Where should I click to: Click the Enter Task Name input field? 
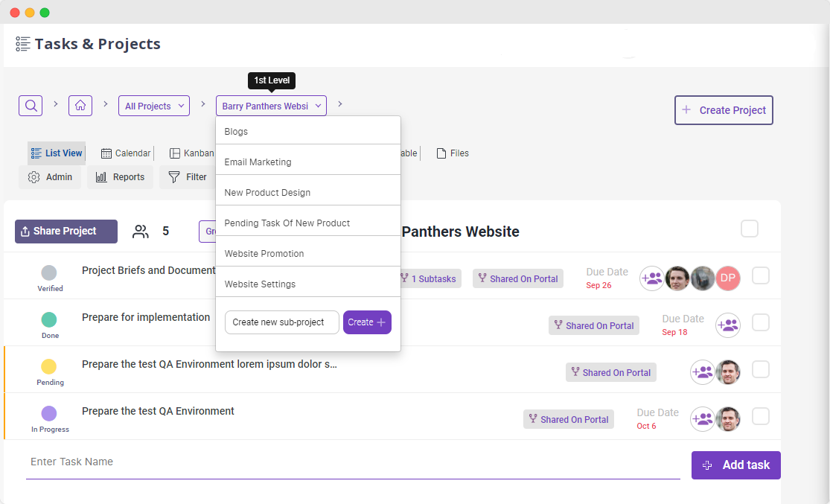[223, 462]
